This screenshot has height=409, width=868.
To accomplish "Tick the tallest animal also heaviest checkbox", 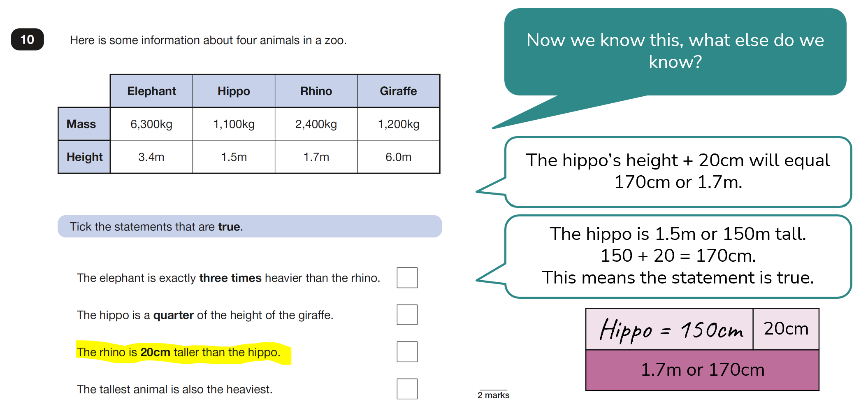I will (x=407, y=389).
